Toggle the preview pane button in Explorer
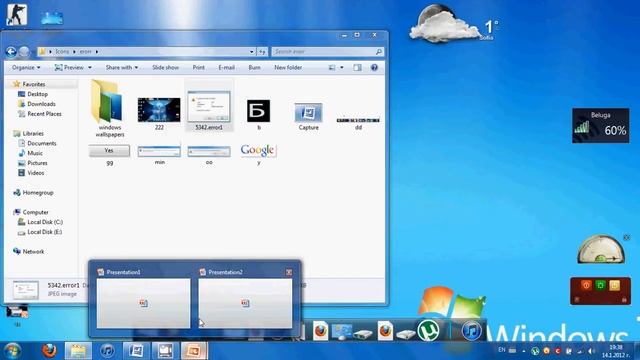The height and width of the screenshot is (360, 640). [x=357, y=68]
